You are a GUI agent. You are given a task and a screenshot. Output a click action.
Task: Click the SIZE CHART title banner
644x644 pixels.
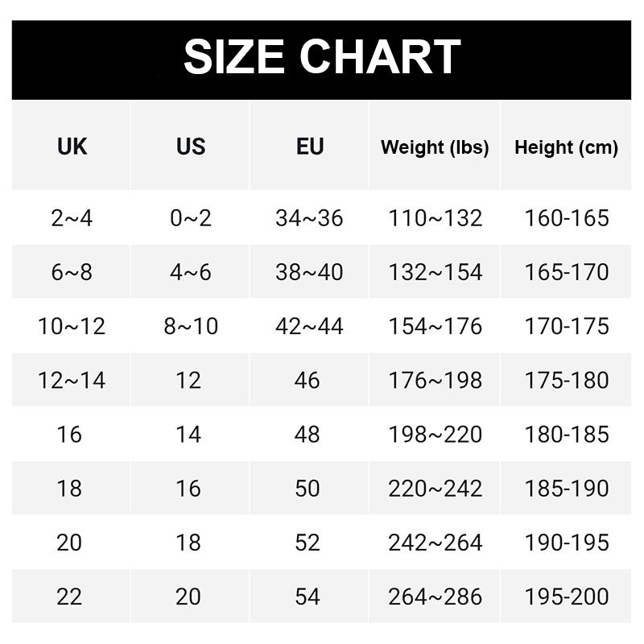tap(322, 58)
